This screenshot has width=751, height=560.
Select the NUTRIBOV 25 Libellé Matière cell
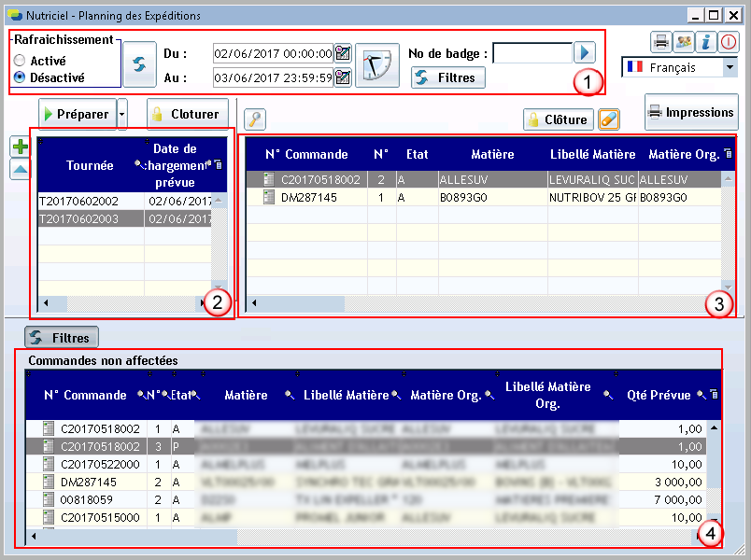[x=592, y=197]
